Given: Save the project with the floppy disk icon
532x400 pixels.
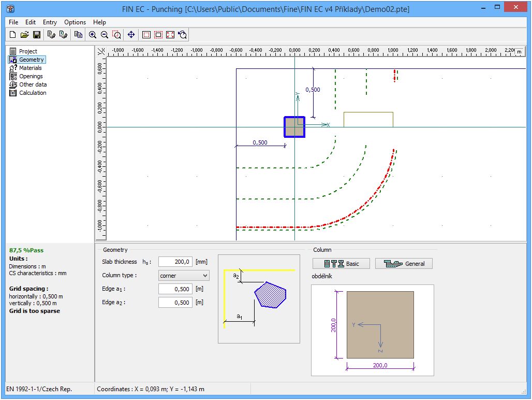Looking at the screenshot, I should [x=37, y=35].
